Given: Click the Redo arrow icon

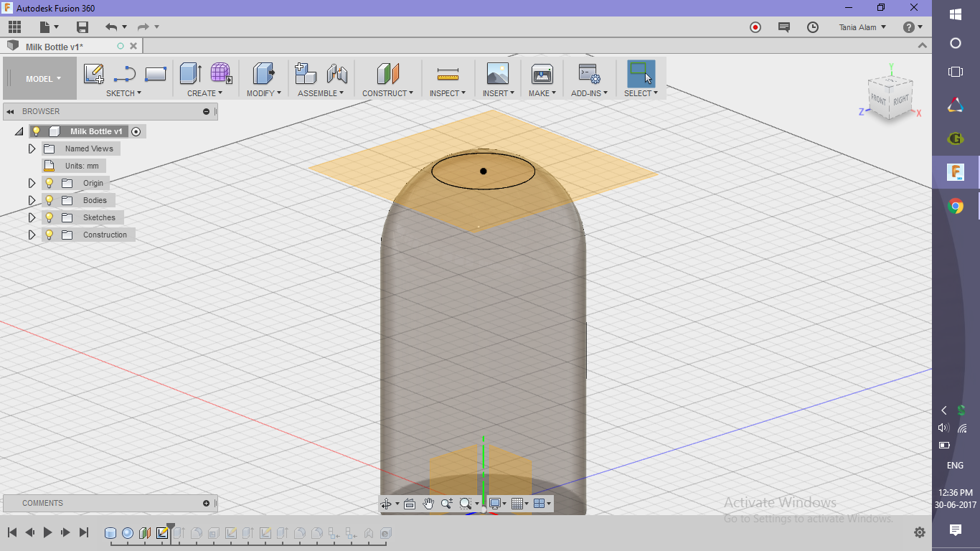Looking at the screenshot, I should coord(143,27).
